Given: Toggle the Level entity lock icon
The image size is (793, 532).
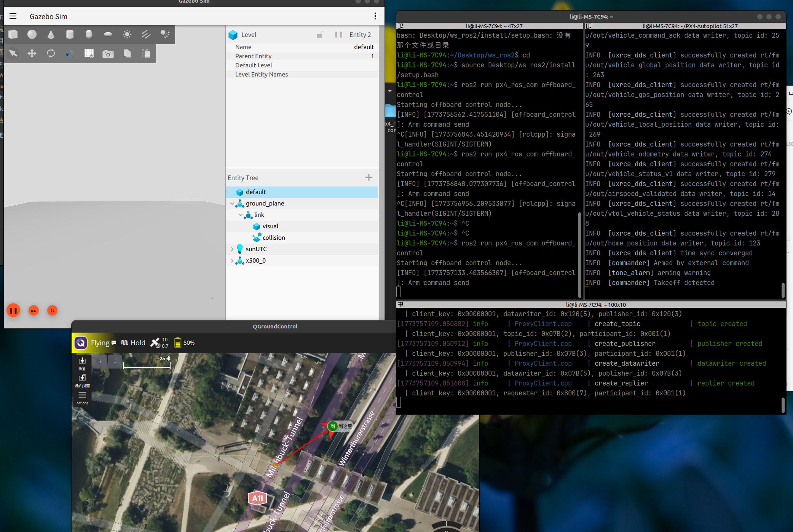Looking at the screenshot, I should 320,35.
